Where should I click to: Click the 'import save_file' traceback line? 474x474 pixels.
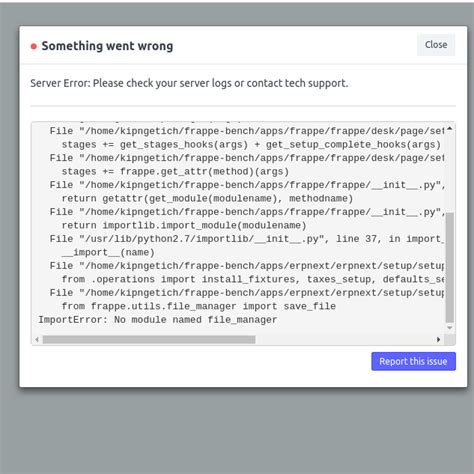[x=199, y=306]
